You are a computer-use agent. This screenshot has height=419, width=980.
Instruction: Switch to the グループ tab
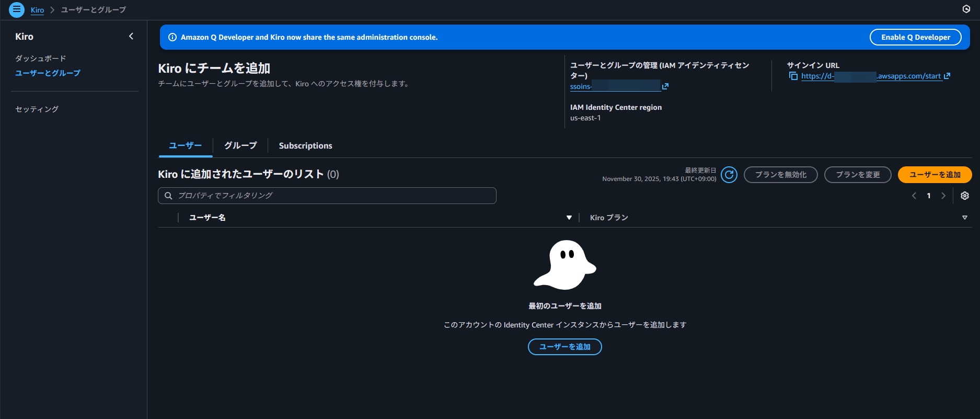[x=240, y=145]
